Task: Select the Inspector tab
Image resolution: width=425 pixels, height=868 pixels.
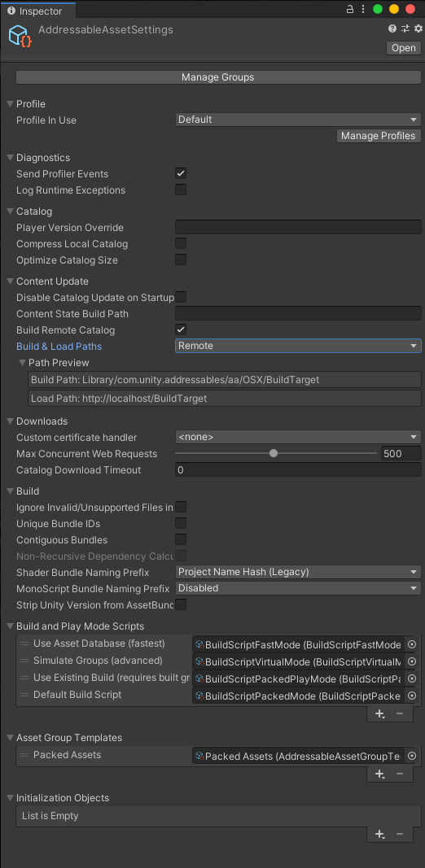Action: coord(38,11)
